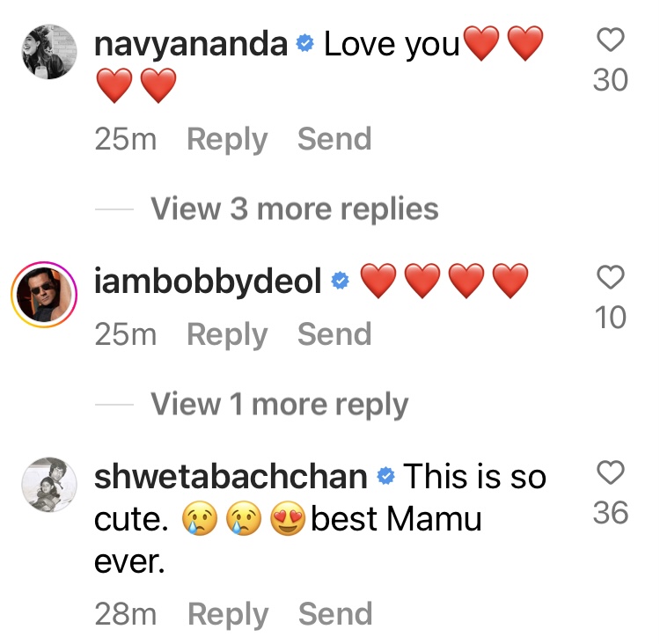Reply to iambobbydeol's comment
660x644 pixels.
[227, 334]
